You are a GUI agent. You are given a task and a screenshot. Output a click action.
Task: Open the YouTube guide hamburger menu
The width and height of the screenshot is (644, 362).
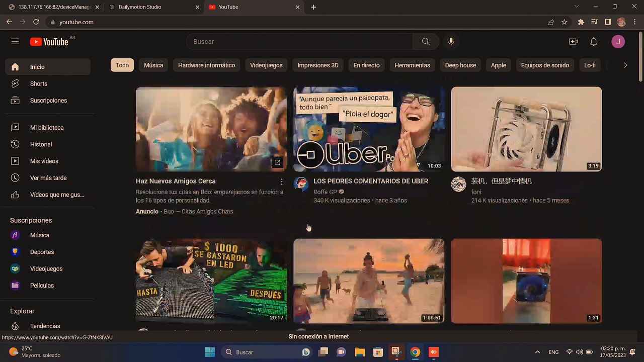tap(15, 42)
